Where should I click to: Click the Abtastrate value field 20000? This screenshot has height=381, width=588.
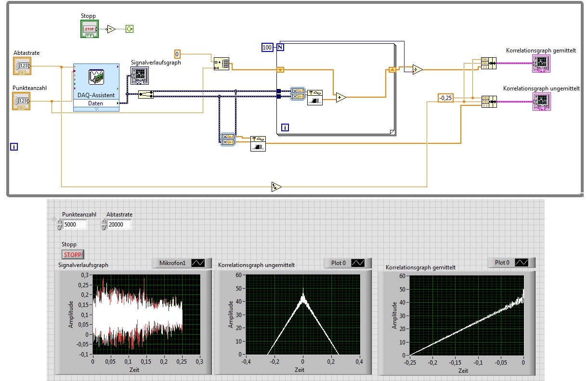[118, 224]
